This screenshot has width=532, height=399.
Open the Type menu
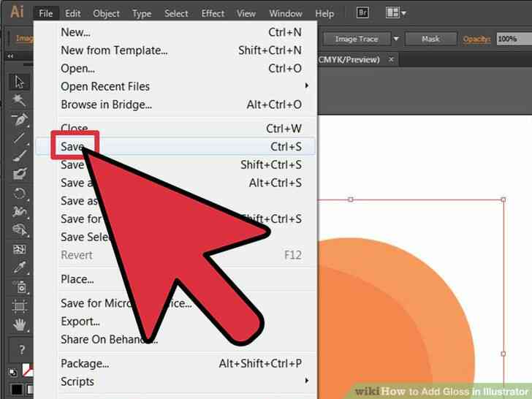click(x=142, y=14)
